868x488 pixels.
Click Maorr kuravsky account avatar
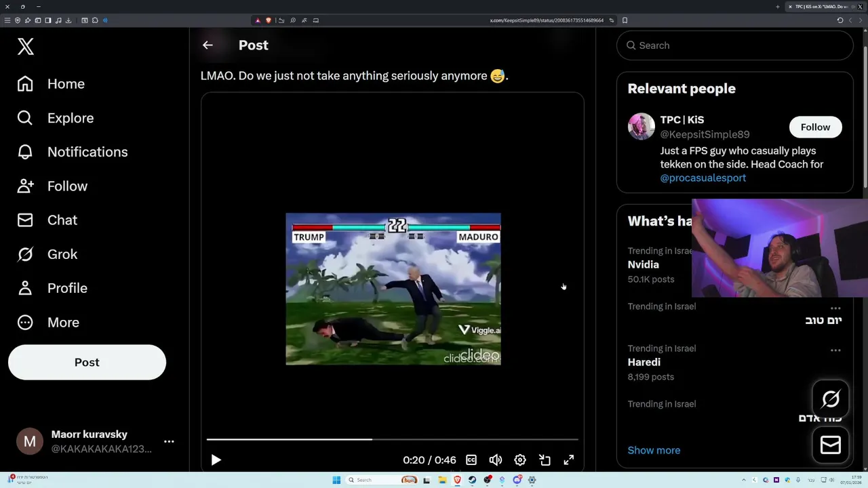30,442
